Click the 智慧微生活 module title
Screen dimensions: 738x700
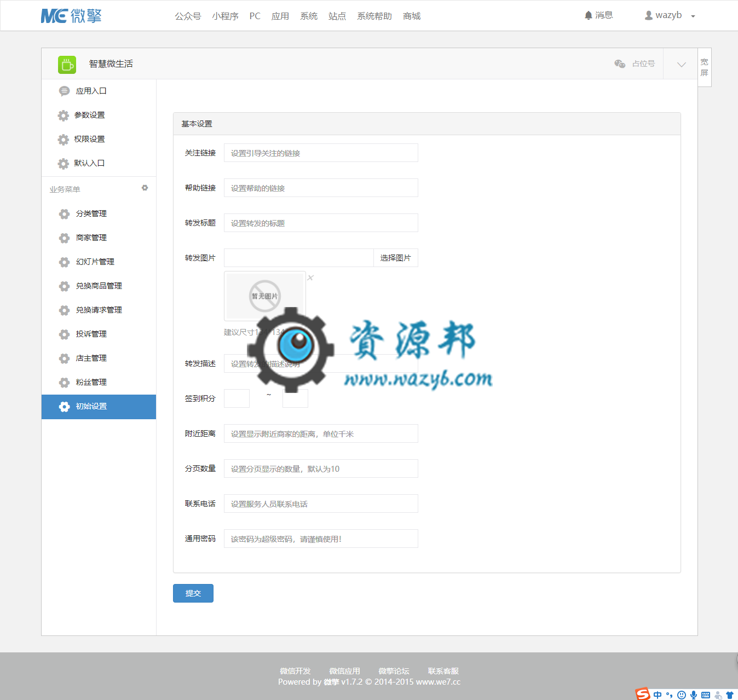click(x=111, y=64)
